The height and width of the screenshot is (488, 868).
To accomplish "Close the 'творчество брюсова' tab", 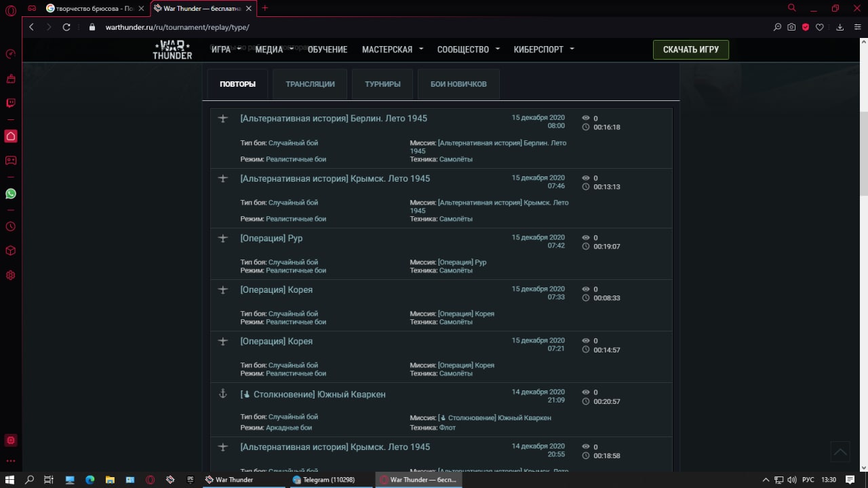I will point(141,9).
